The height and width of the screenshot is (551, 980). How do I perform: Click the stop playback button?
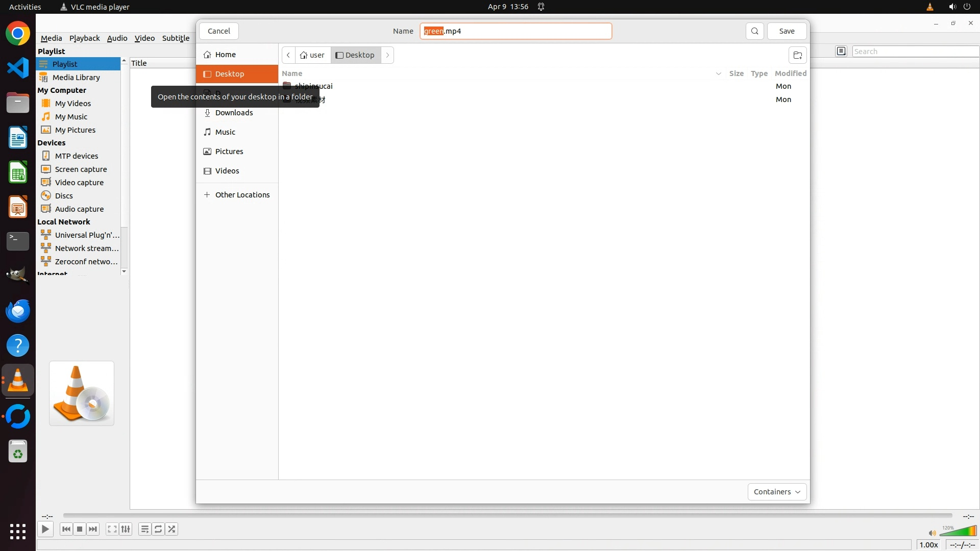pos(80,529)
